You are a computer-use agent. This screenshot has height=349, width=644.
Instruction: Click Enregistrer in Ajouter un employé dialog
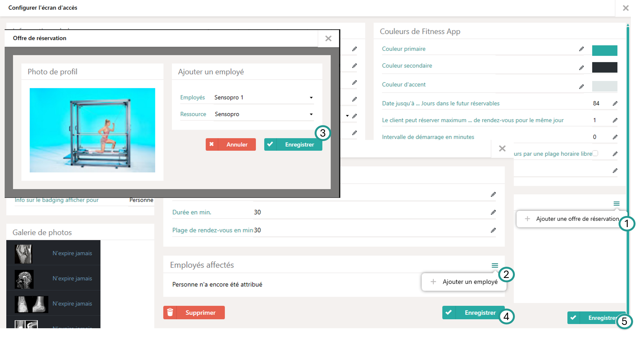click(293, 144)
